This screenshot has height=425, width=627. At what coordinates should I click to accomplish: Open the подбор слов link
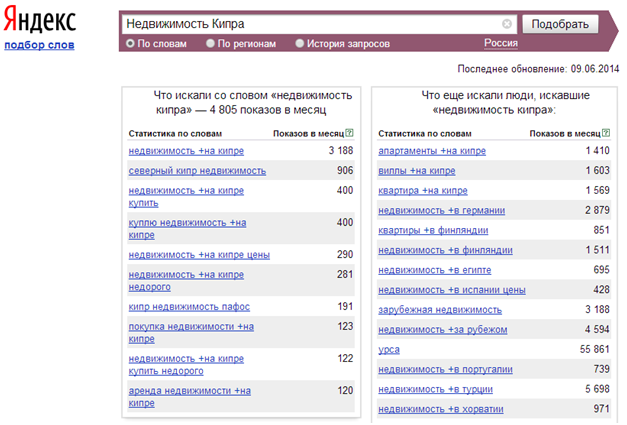pyautogui.click(x=39, y=45)
